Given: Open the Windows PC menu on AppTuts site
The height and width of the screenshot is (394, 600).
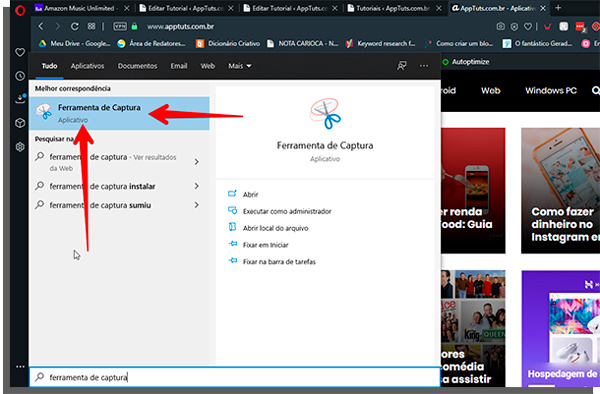Looking at the screenshot, I should click(x=551, y=91).
